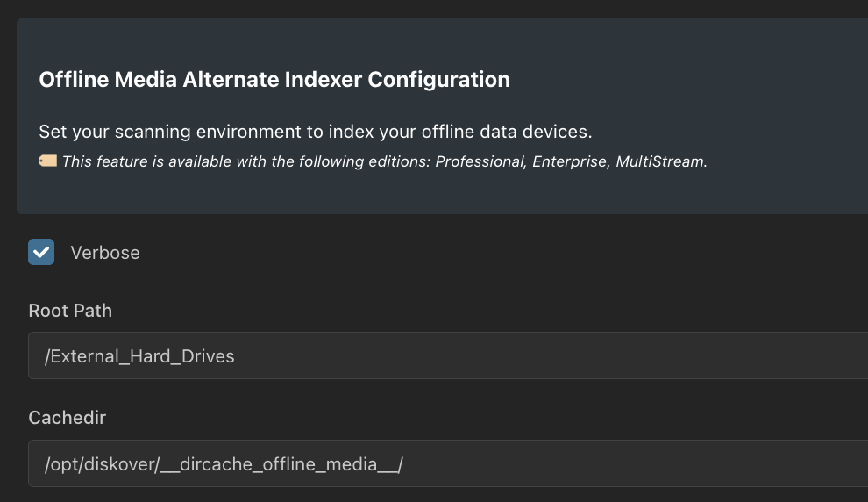Select the Offline Media Alternate Indexer Configuration heading
This screenshot has width=868, height=502.
tap(274, 80)
